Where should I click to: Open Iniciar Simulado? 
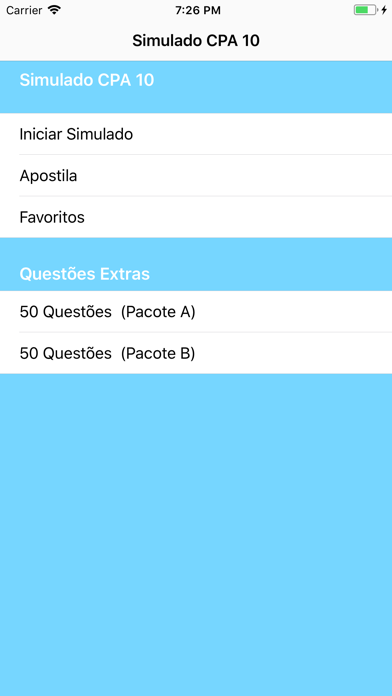196,134
